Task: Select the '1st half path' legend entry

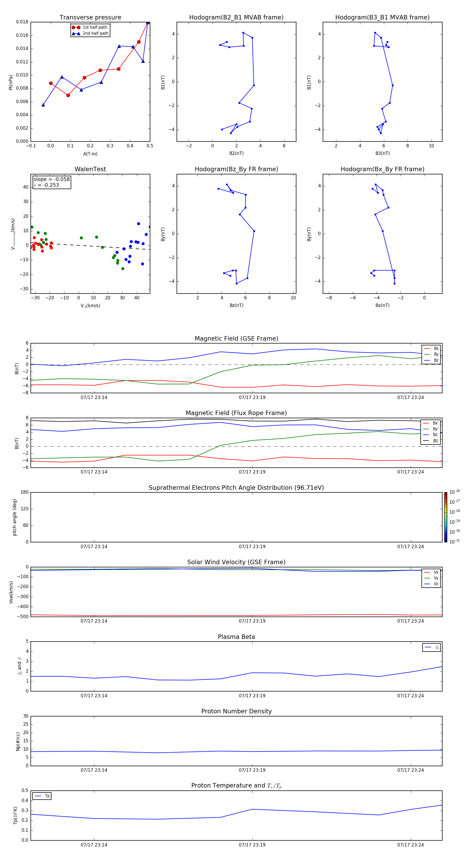Action: 90,27
